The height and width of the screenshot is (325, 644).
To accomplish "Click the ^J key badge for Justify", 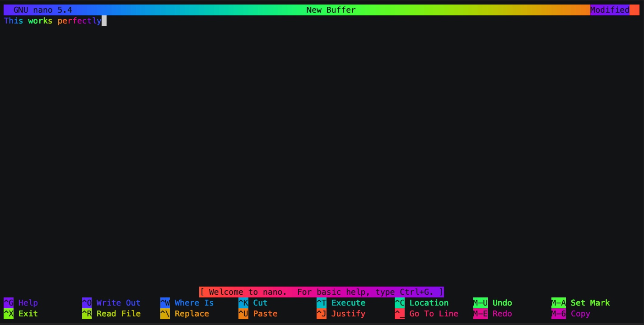I will [322, 314].
